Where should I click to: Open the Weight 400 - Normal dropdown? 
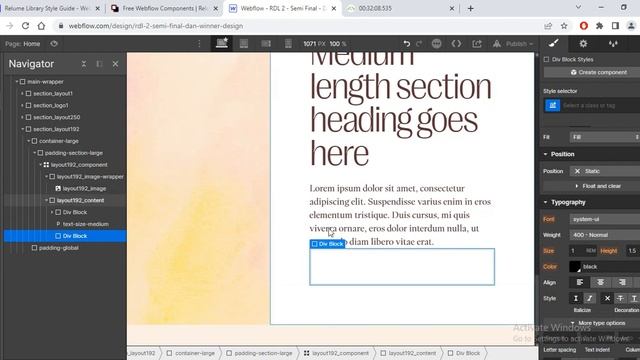click(604, 235)
